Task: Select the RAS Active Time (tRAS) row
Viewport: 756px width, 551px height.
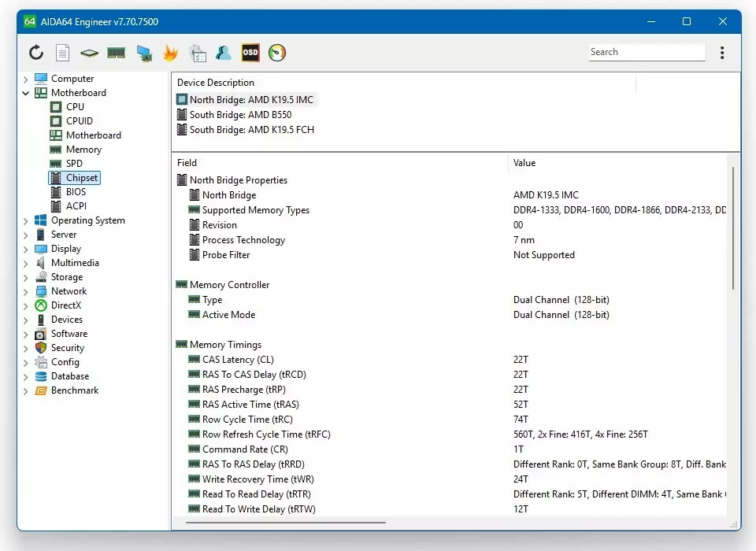Action: (450, 405)
